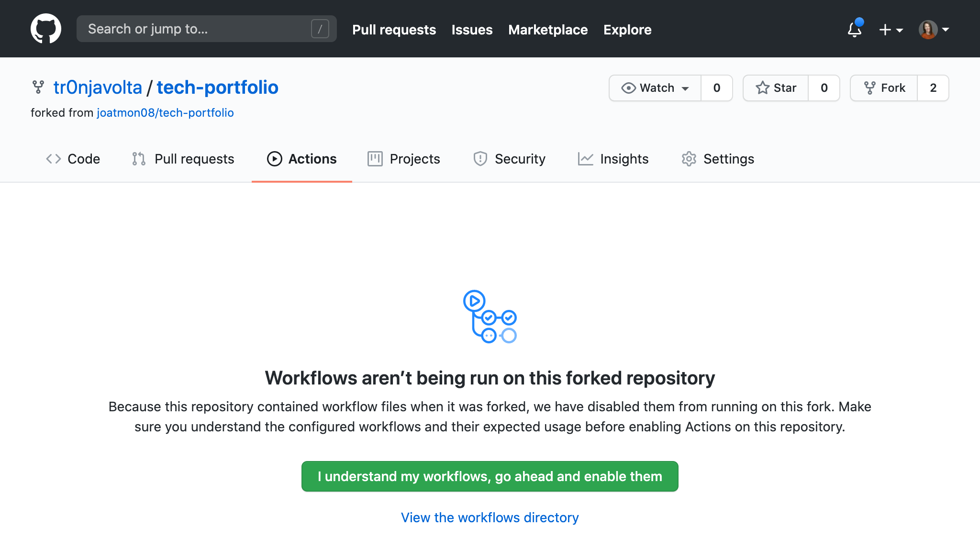
Task: Expand the Watch dropdown
Action: point(655,88)
